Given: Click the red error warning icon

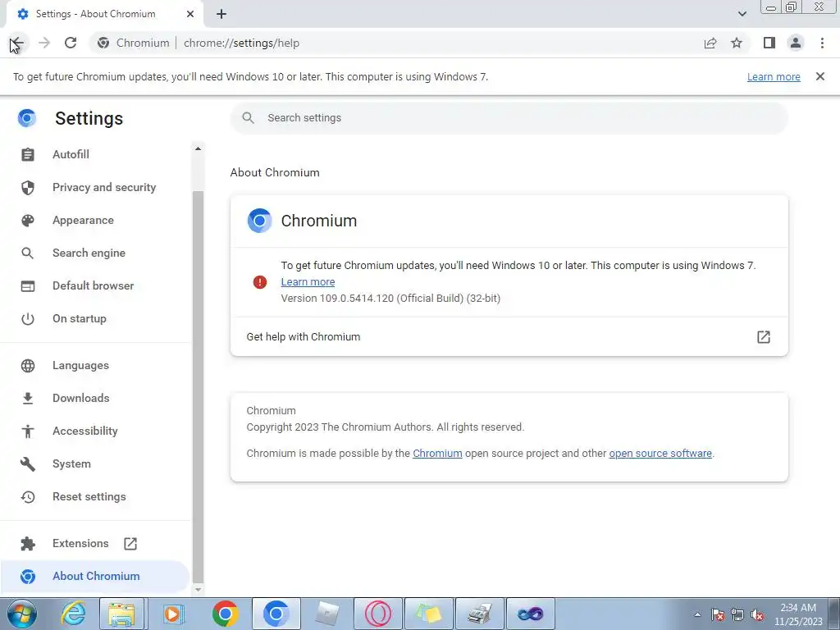Looking at the screenshot, I should click(x=260, y=282).
